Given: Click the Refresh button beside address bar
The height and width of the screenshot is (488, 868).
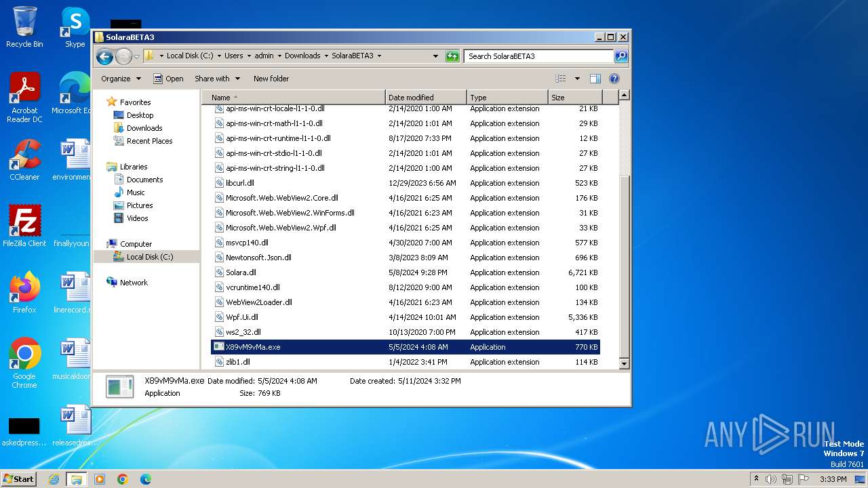Looking at the screenshot, I should pos(452,56).
